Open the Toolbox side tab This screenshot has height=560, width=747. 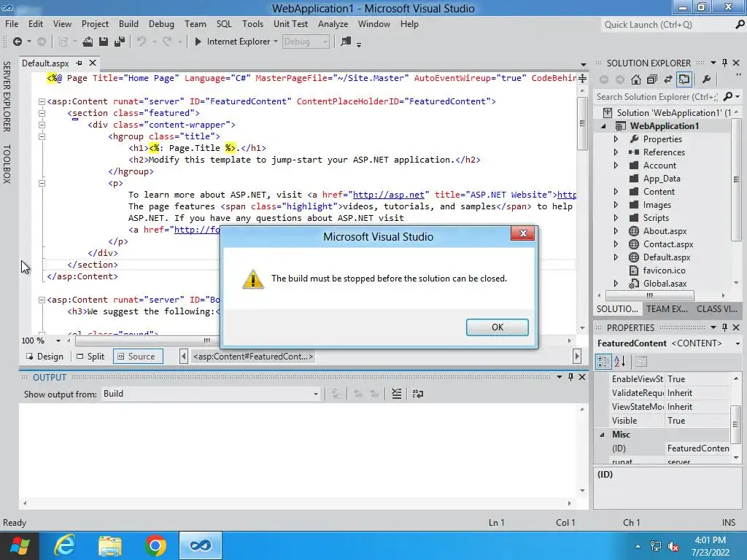coord(7,164)
